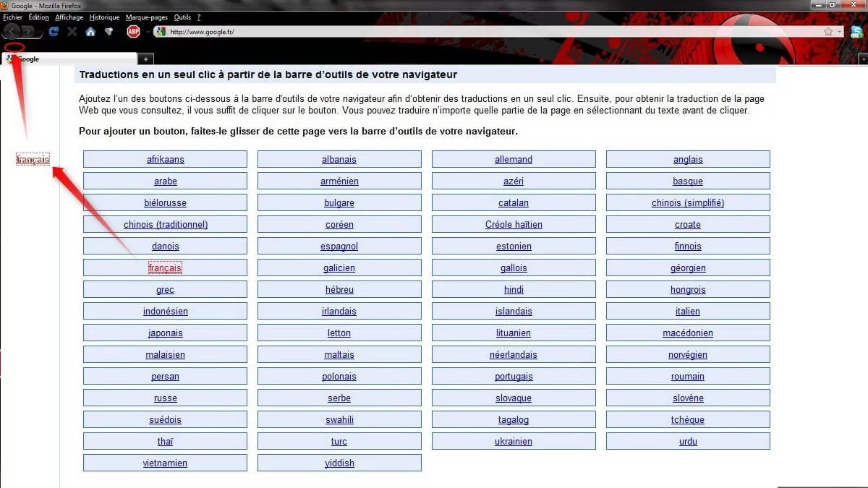Open the home page via house icon
The height and width of the screenshot is (488, 868).
coord(90,32)
